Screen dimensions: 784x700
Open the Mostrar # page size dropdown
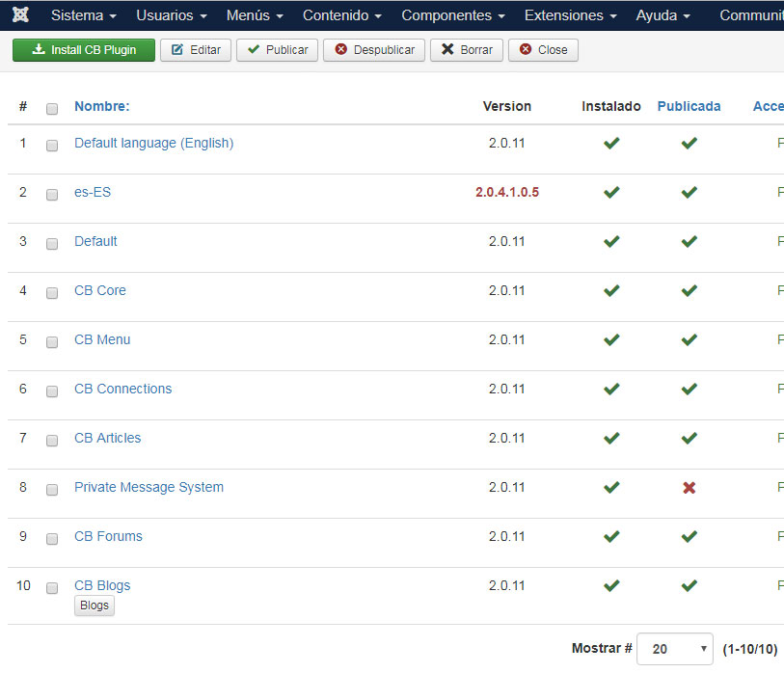674,649
